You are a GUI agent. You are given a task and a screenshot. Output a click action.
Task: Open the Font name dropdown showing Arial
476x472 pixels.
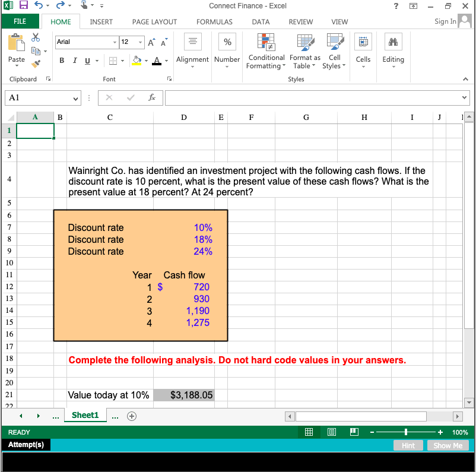(x=86, y=42)
